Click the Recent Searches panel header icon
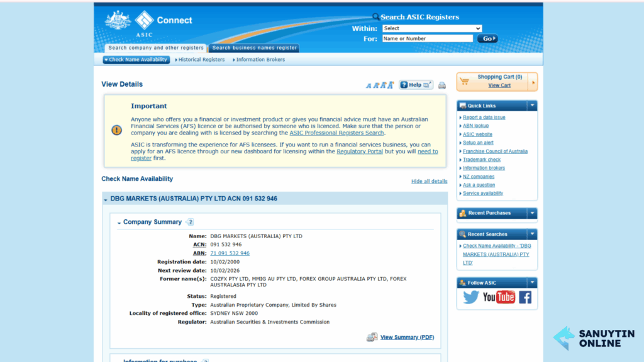The image size is (644, 362). tap(463, 234)
